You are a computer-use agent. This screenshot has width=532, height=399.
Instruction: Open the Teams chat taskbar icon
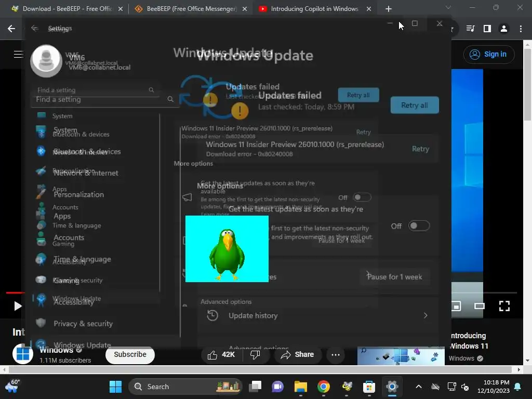pos(277,387)
